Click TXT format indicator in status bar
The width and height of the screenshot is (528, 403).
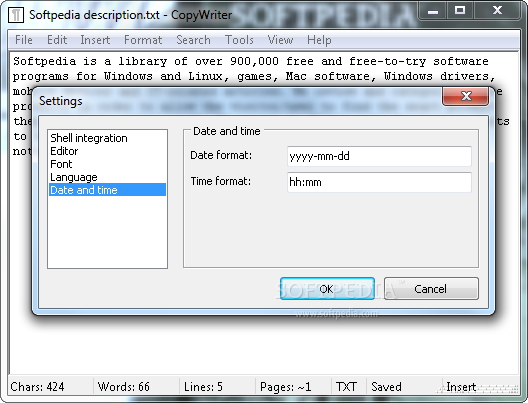[346, 387]
